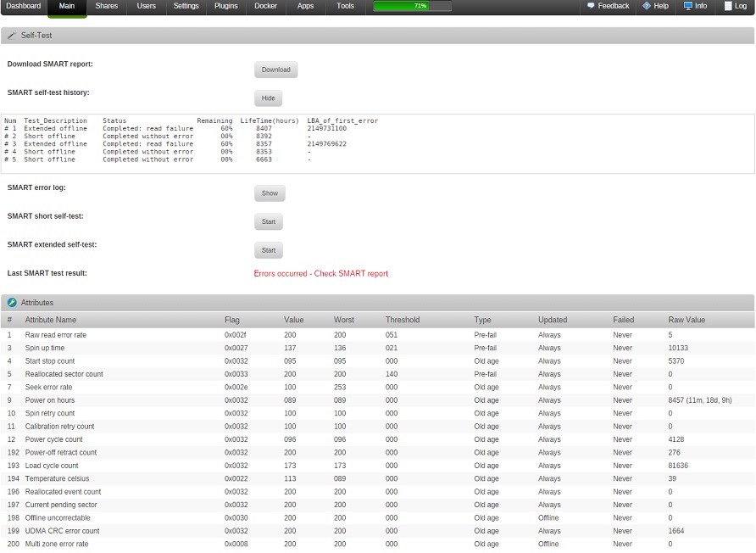Screen dimensions: 756x553
Task: Select the 'Spin retry count' attribute
Action: pyautogui.click(x=50, y=413)
